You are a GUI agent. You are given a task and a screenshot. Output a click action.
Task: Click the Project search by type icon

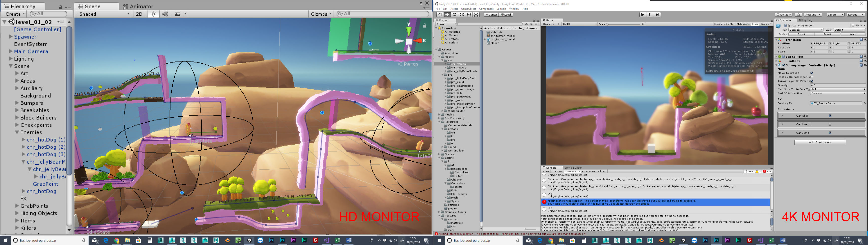tap(526, 24)
